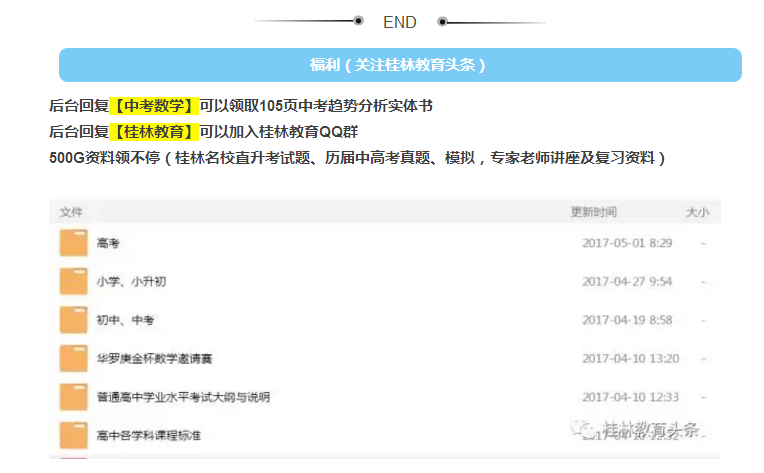Select the 小学、小升初 folder name

pos(131,281)
